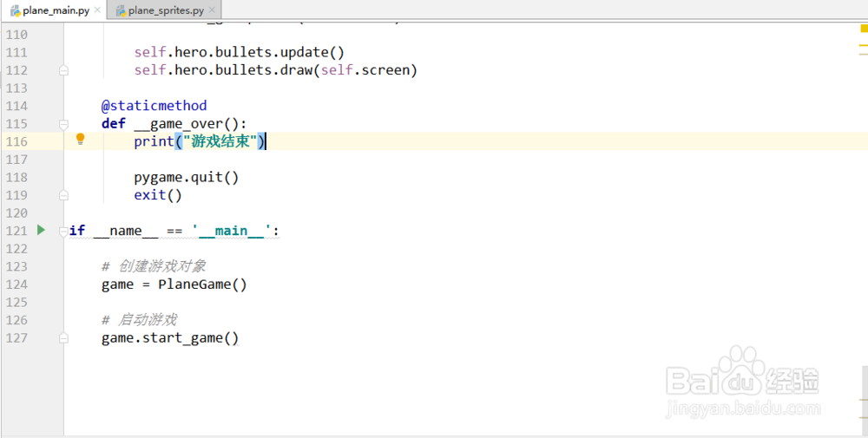Click the @staticmethod decorator text
Screen dimensions: 868x438
point(154,106)
